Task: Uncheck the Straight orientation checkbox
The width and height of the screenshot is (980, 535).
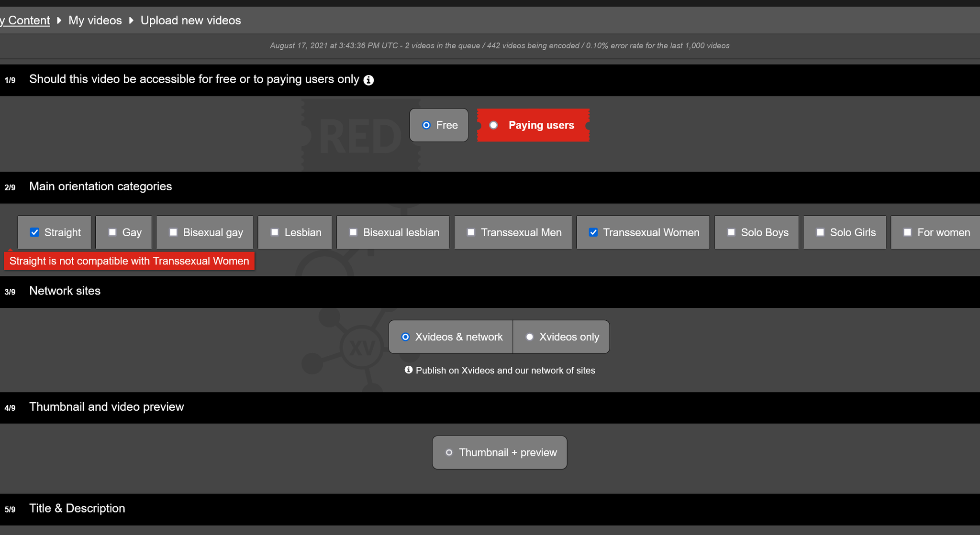Action: click(34, 232)
